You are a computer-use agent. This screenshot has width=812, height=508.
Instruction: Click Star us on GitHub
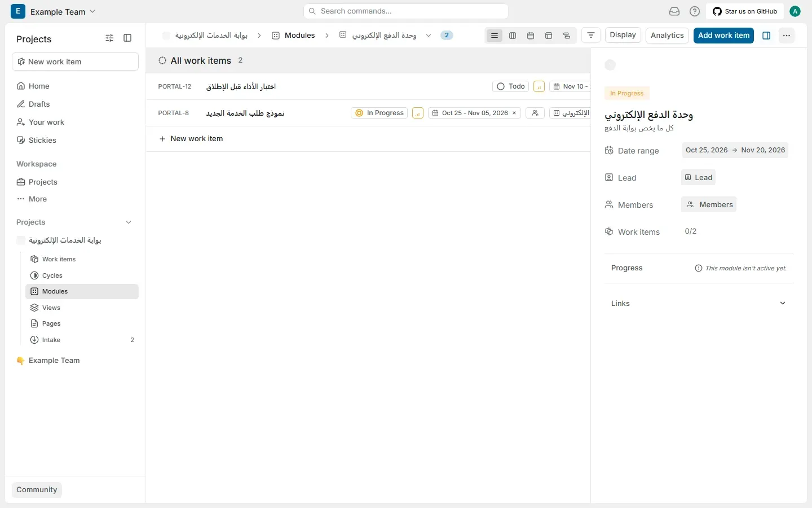tap(745, 11)
